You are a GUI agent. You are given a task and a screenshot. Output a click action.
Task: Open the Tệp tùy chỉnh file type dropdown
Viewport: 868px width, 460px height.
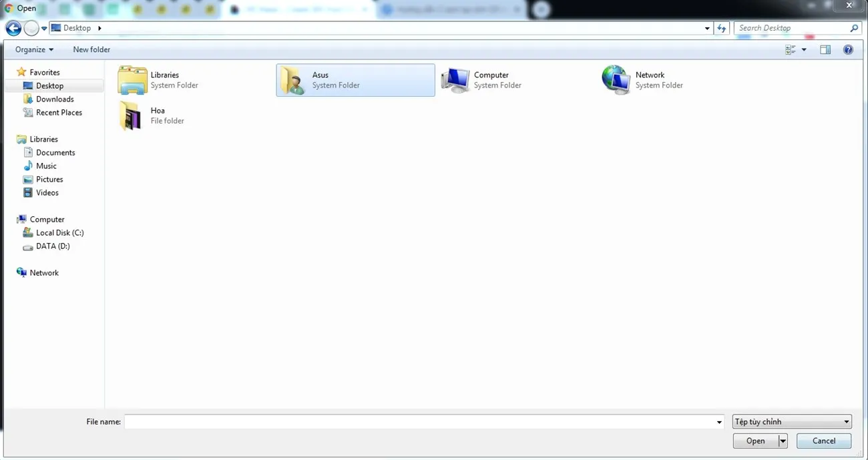coord(791,421)
